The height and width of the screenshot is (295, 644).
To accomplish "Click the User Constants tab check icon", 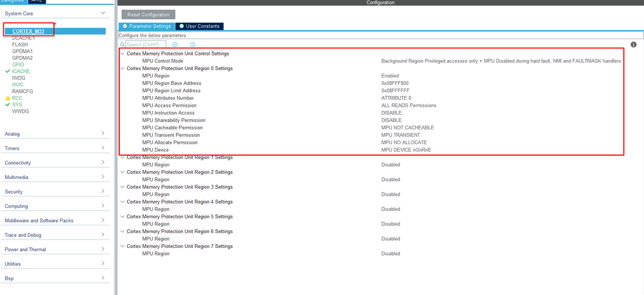I will coord(182,26).
